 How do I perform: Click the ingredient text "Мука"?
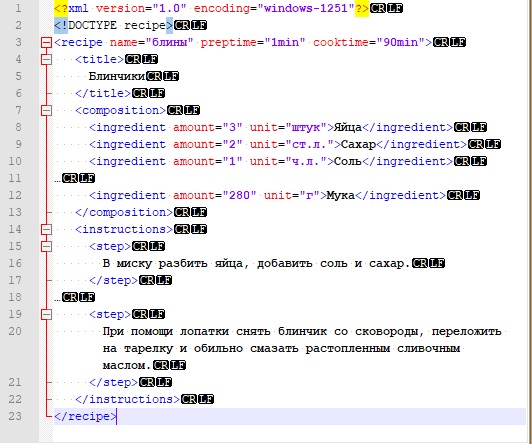point(341,195)
